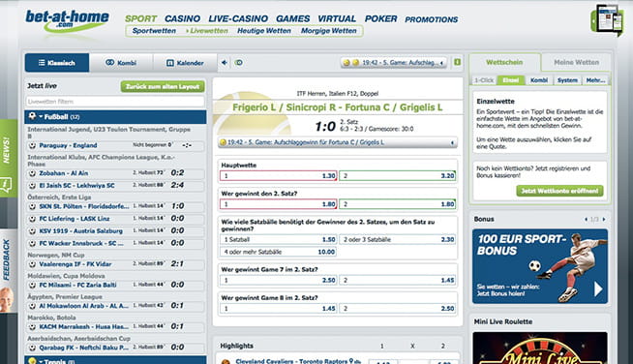The image size is (633, 364).
Task: Select Hauptwette option 1 at 1.30
Action: (278, 176)
